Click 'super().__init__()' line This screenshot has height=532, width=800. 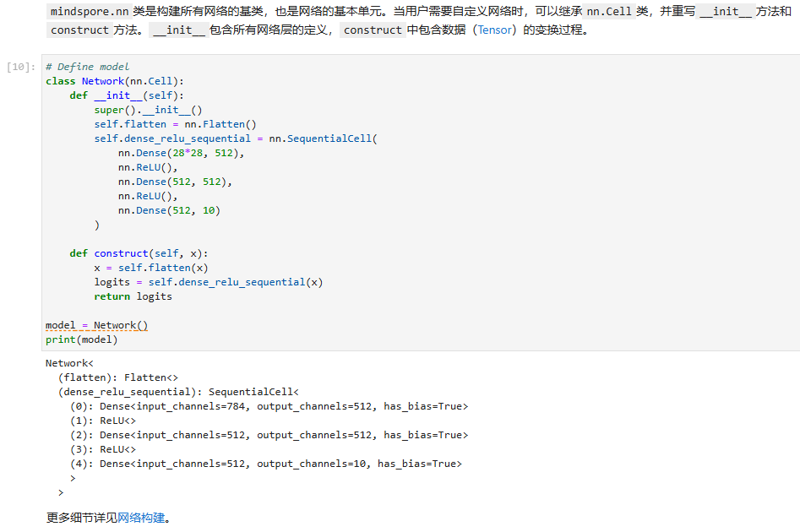tap(148, 110)
